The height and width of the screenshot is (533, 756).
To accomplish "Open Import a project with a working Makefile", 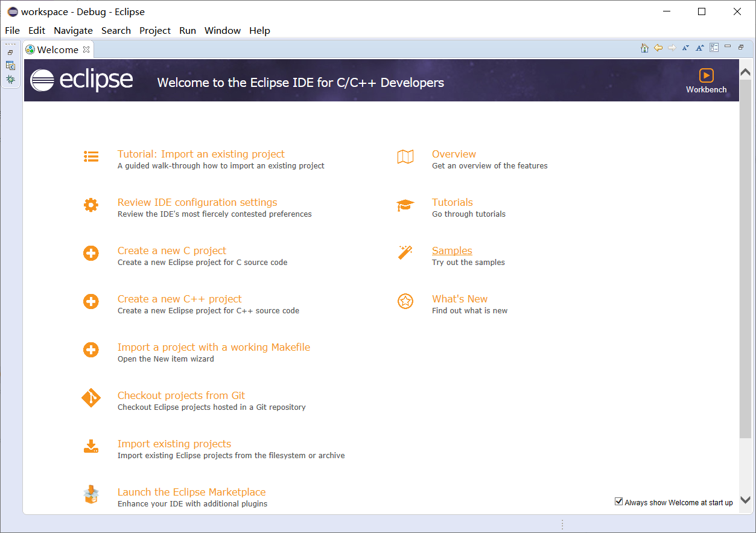I will point(214,347).
